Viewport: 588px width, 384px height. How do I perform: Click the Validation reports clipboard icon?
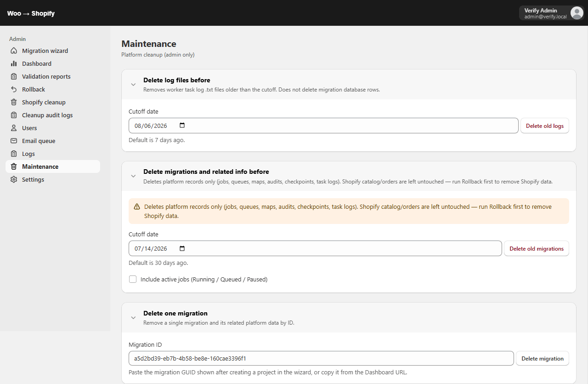click(x=14, y=77)
